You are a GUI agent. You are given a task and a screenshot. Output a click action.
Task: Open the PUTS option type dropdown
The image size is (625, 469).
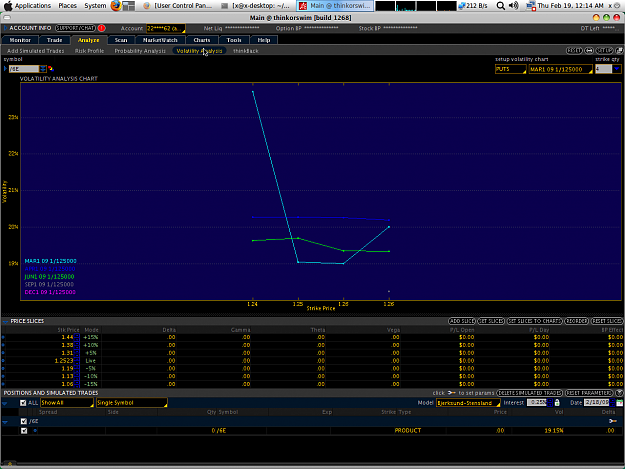511,69
